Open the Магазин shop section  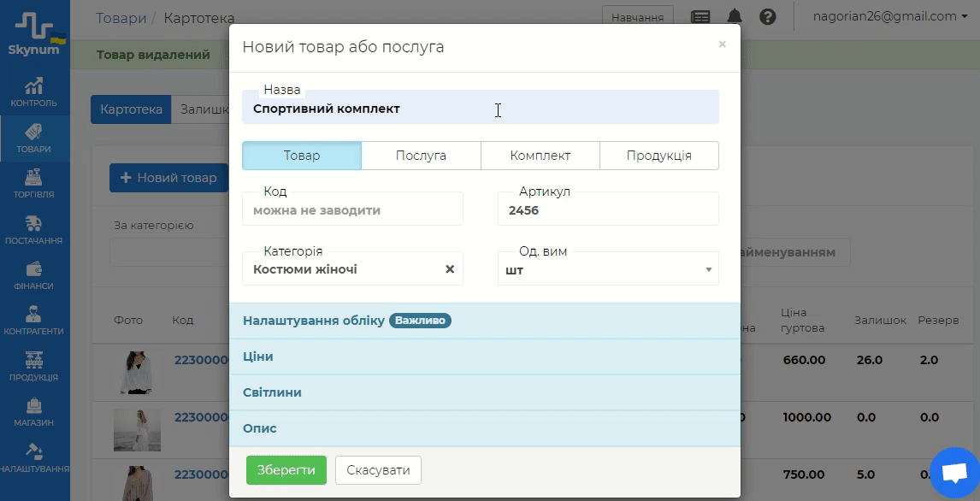(34, 411)
